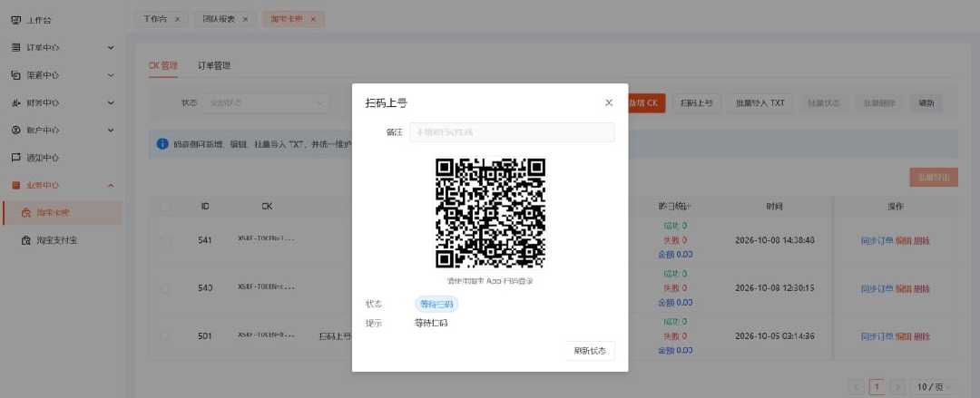The image size is (980, 398).
Task: Click 删除 for row 501
Action: pyautogui.click(x=922, y=336)
